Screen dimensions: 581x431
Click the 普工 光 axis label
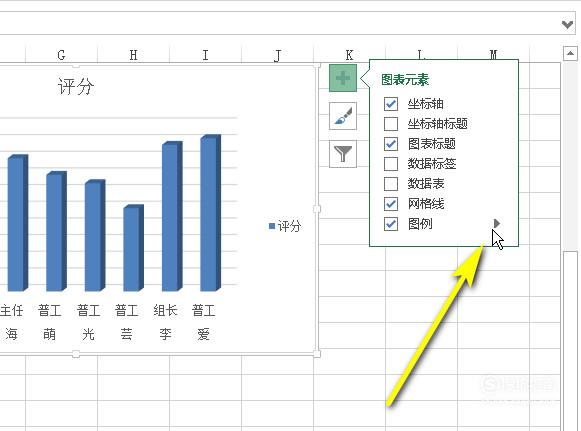tap(88, 322)
